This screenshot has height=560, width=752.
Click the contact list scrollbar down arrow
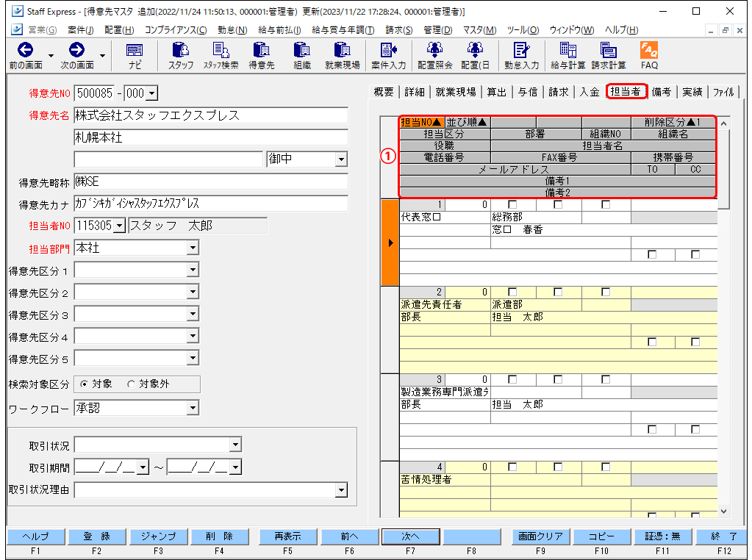[724, 511]
